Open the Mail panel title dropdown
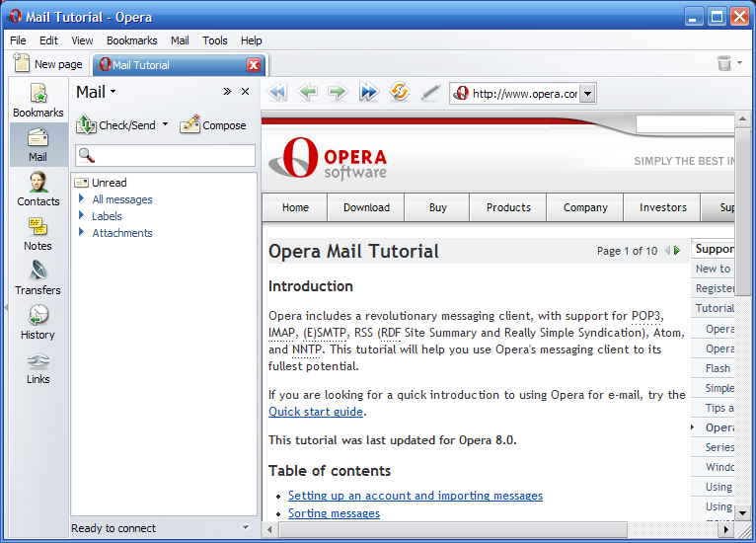The width and height of the screenshot is (756, 543). (x=113, y=91)
